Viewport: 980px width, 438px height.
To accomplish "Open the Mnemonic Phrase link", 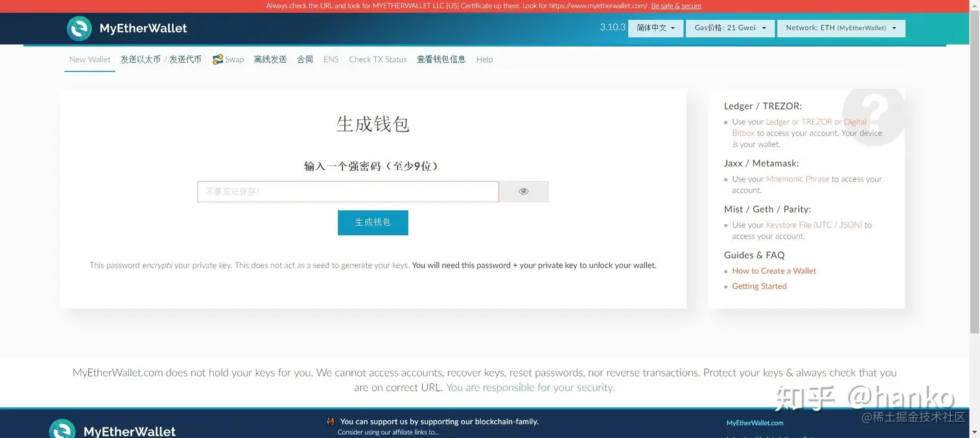I will 797,179.
